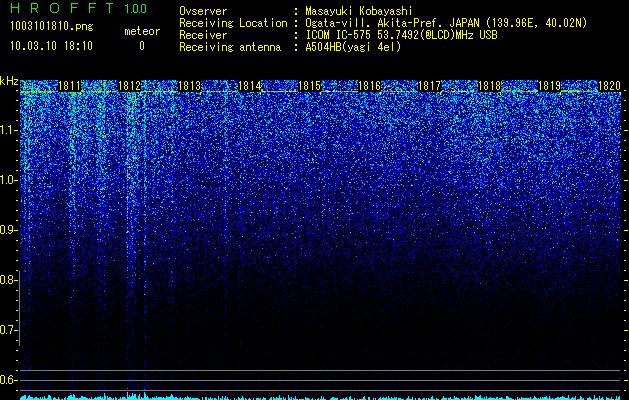Click the Receiver label

point(203,35)
